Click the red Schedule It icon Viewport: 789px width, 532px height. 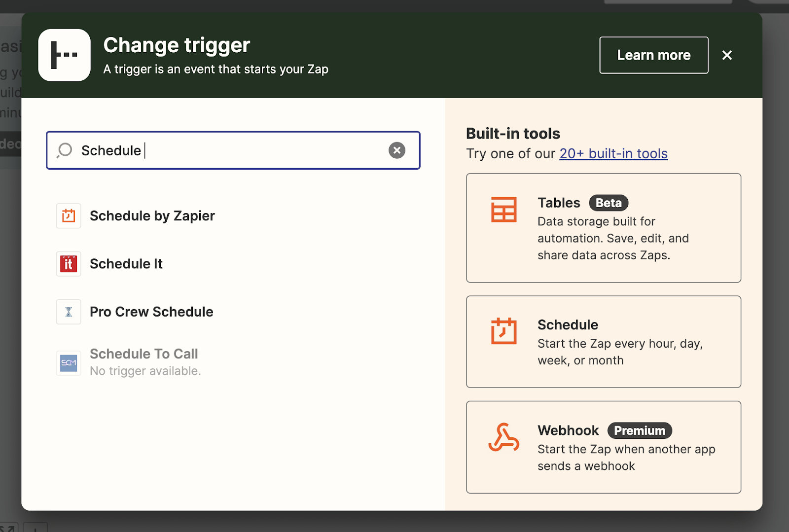[x=69, y=264]
